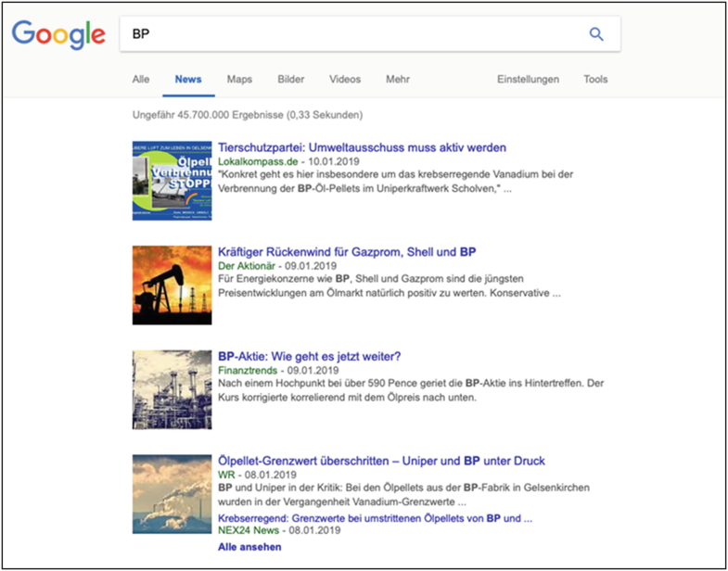Click the snippet about Preisentwicklungen am Ölmarkt
This screenshot has height=571, width=728.
(390, 286)
